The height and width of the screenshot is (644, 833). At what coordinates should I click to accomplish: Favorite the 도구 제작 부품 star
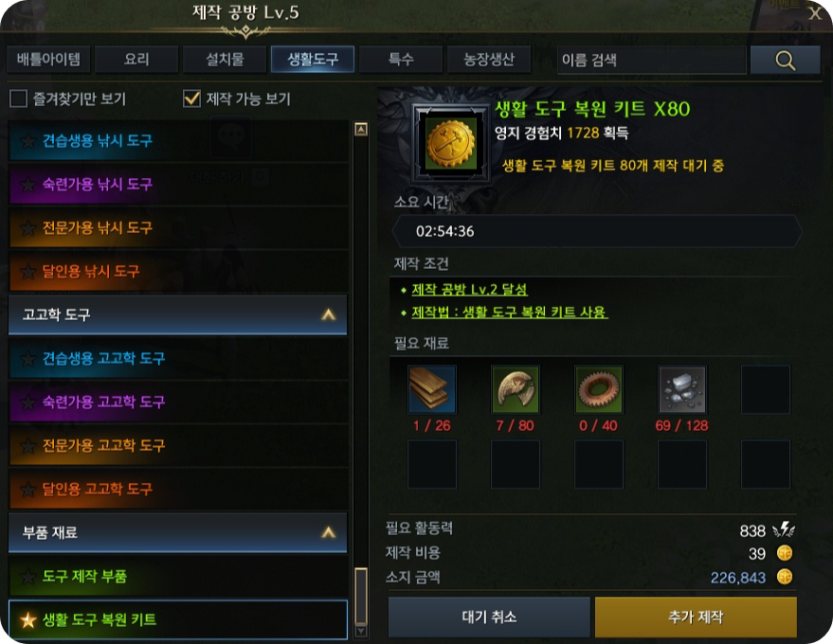[x=27, y=577]
